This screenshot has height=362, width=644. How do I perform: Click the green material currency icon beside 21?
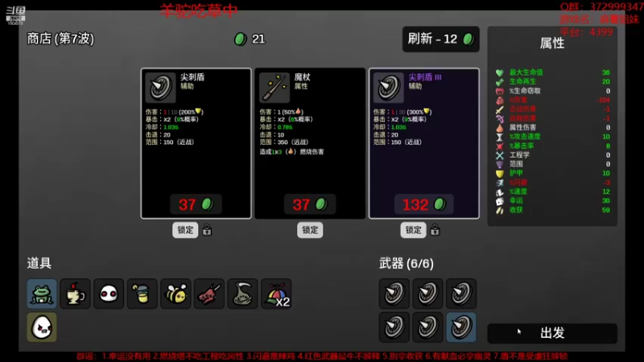[x=240, y=39]
